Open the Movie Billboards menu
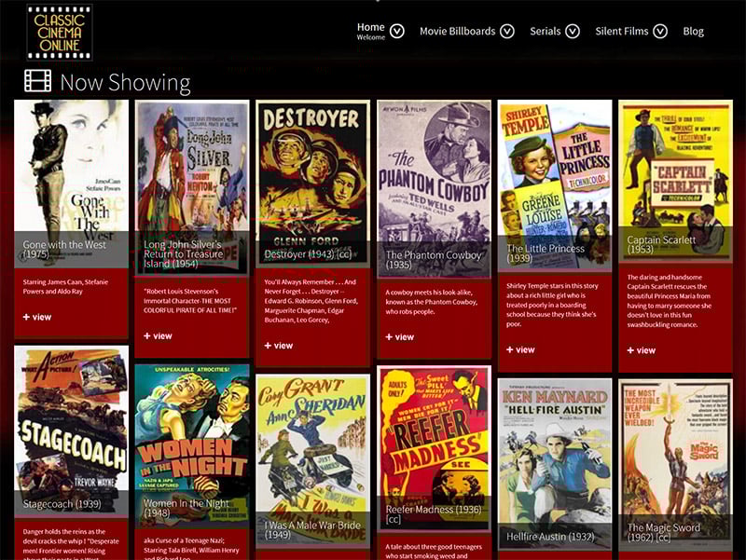This screenshot has height=560, width=746. tap(457, 32)
